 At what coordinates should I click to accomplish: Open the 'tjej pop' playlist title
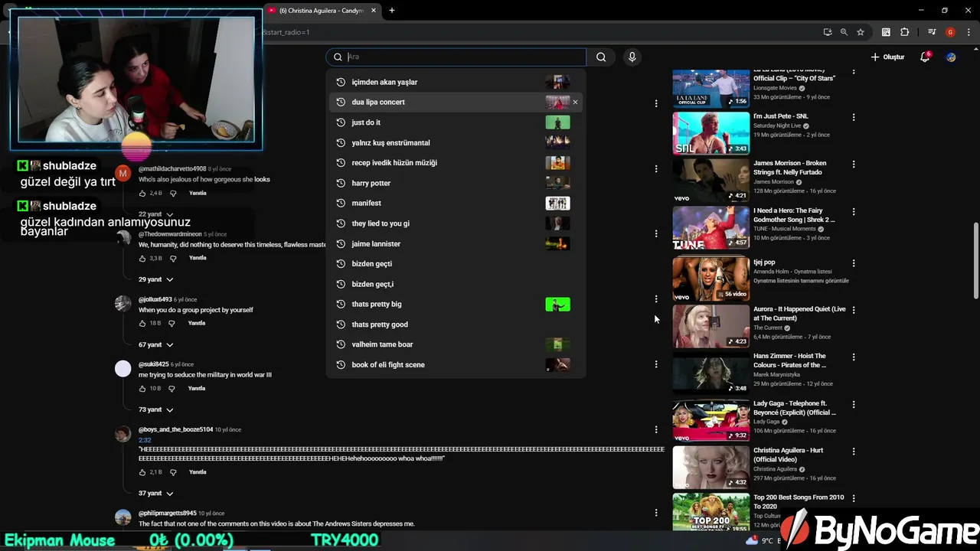pos(764,262)
